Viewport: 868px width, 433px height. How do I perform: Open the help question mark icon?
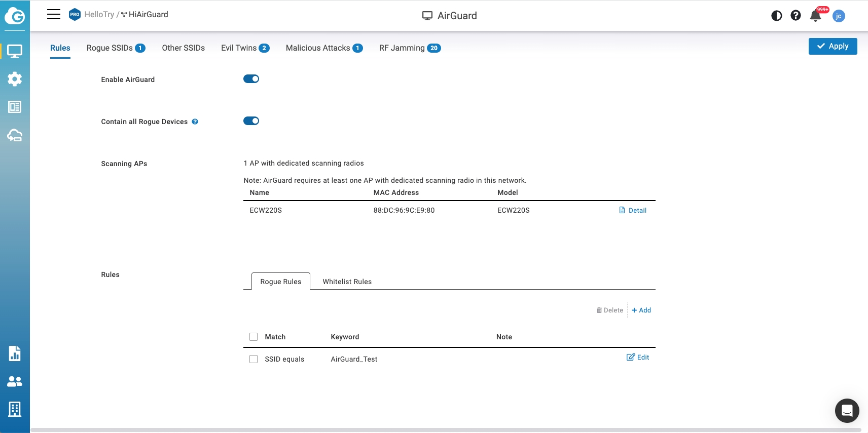[x=795, y=16]
